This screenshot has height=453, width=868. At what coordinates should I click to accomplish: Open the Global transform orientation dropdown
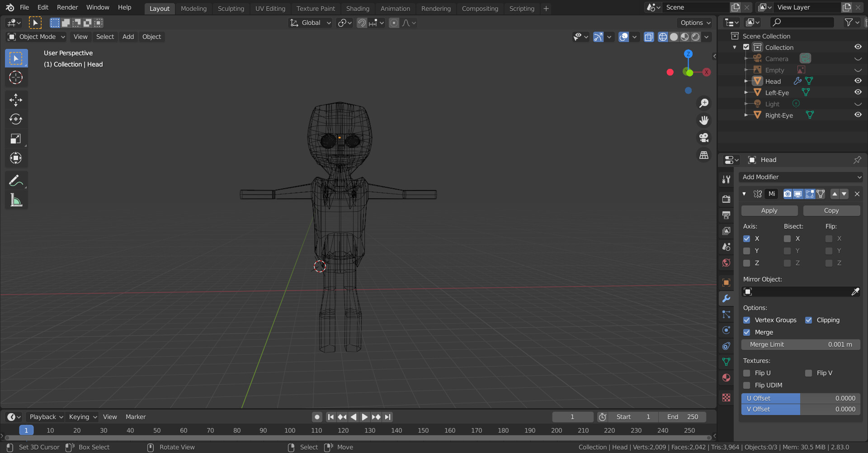310,23
